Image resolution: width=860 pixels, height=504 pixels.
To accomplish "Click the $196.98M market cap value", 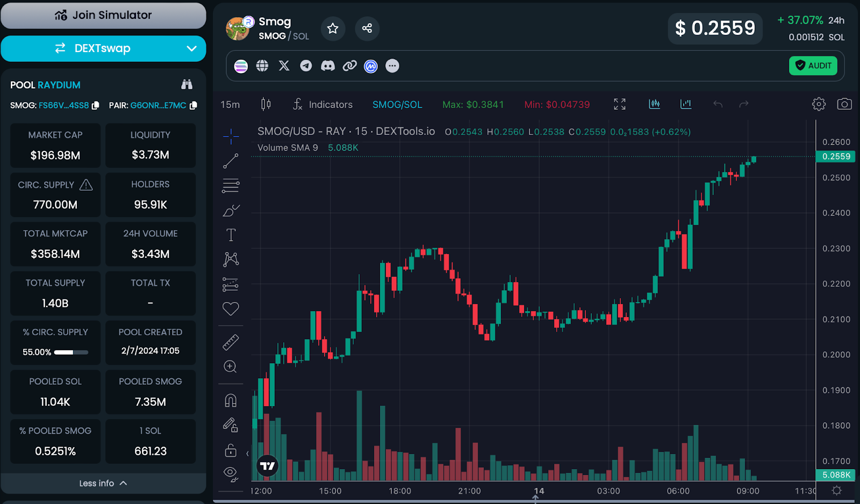I will [55, 156].
